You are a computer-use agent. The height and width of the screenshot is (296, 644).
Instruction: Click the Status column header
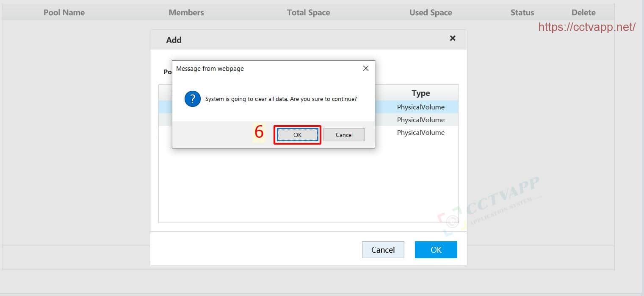522,13
